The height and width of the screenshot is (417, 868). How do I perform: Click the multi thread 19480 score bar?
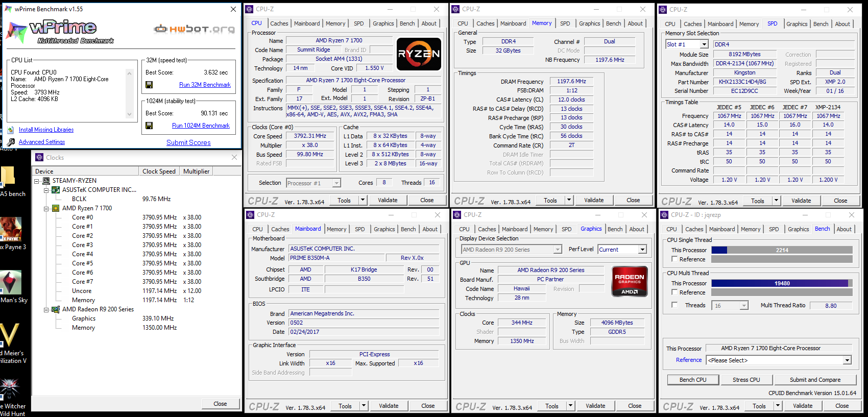(782, 283)
